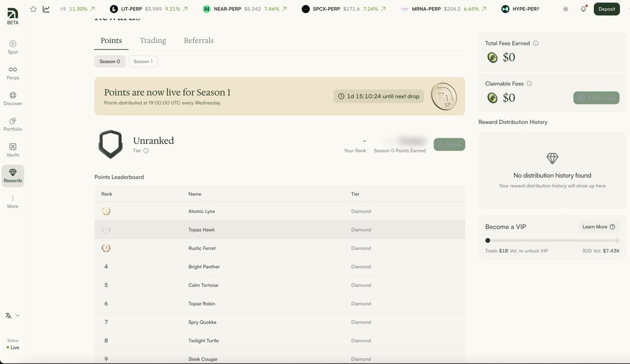Click the rank 3 medal for Rustic Ferret
Viewport: 630px width, 364px height.
pyautogui.click(x=106, y=248)
